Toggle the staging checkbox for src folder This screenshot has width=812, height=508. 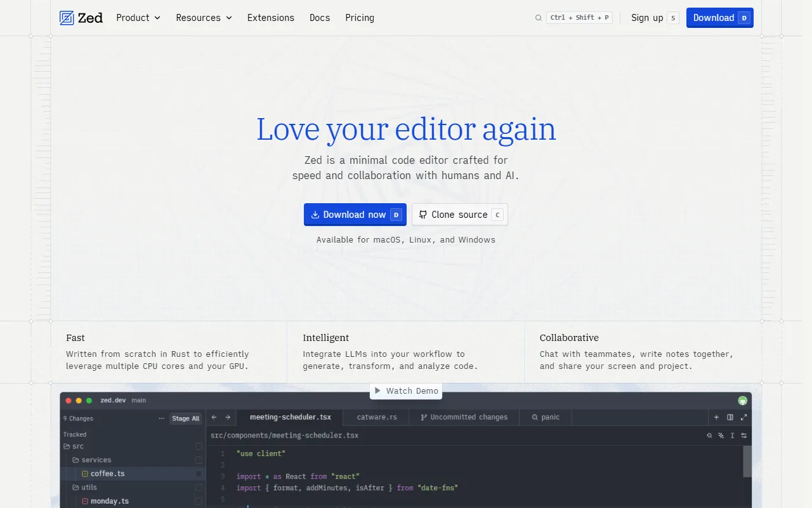199,446
